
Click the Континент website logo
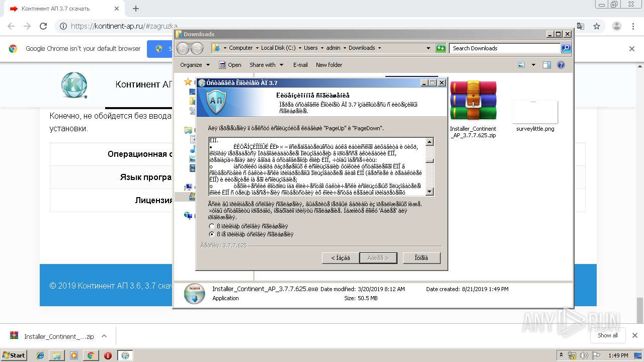74,84
